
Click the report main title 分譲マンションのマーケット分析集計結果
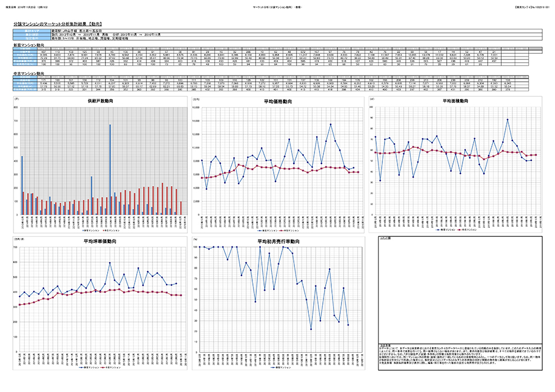tap(56, 25)
